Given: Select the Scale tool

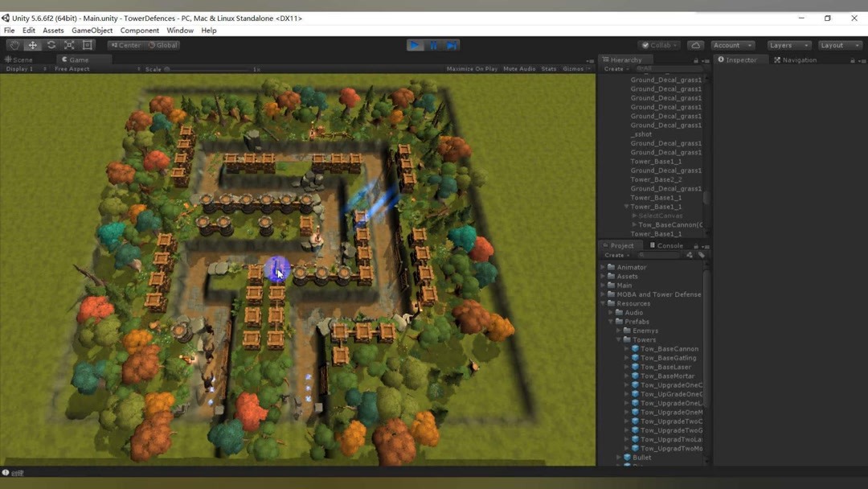Looking at the screenshot, I should coord(68,45).
